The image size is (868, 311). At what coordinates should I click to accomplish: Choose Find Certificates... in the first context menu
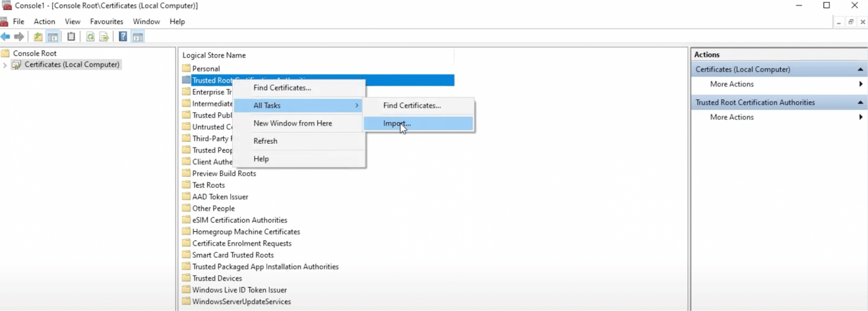tap(299, 88)
